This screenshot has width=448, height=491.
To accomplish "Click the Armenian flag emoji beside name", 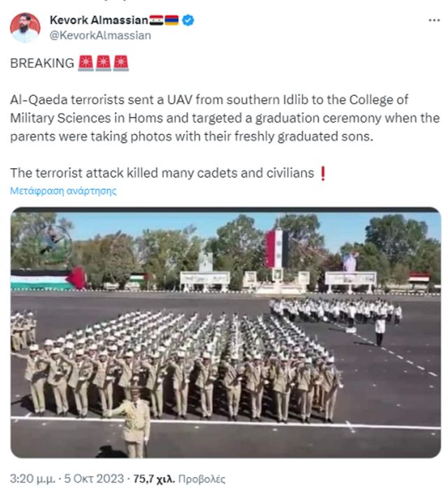I will [x=171, y=20].
